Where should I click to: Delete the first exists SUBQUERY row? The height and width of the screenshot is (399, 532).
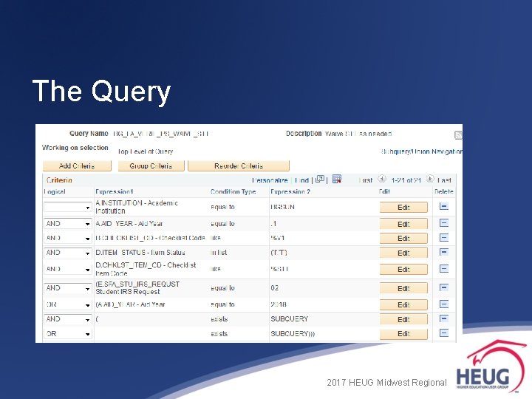coord(444,318)
